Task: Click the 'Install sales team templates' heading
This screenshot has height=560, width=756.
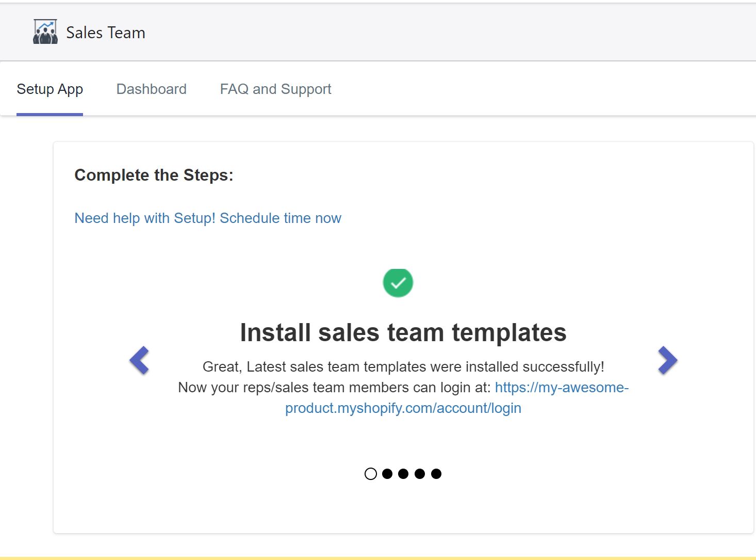Action: click(x=403, y=332)
